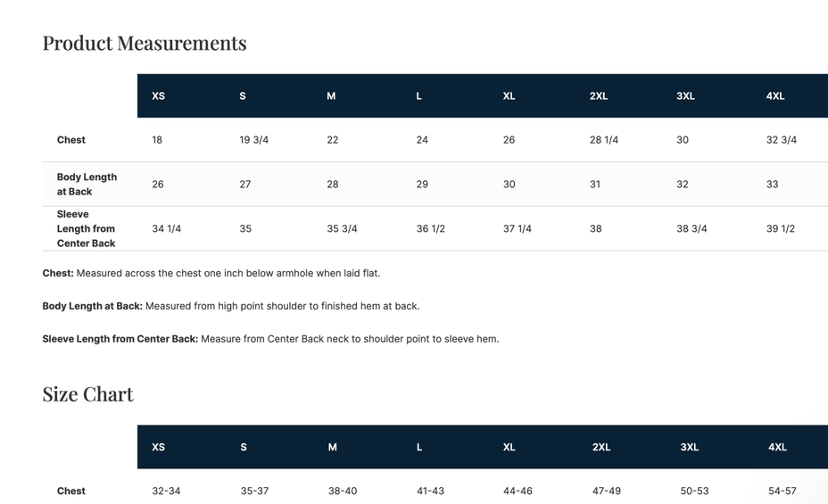The image size is (828, 504).
Task: Click the Product Measurements heading
Action: (x=145, y=43)
